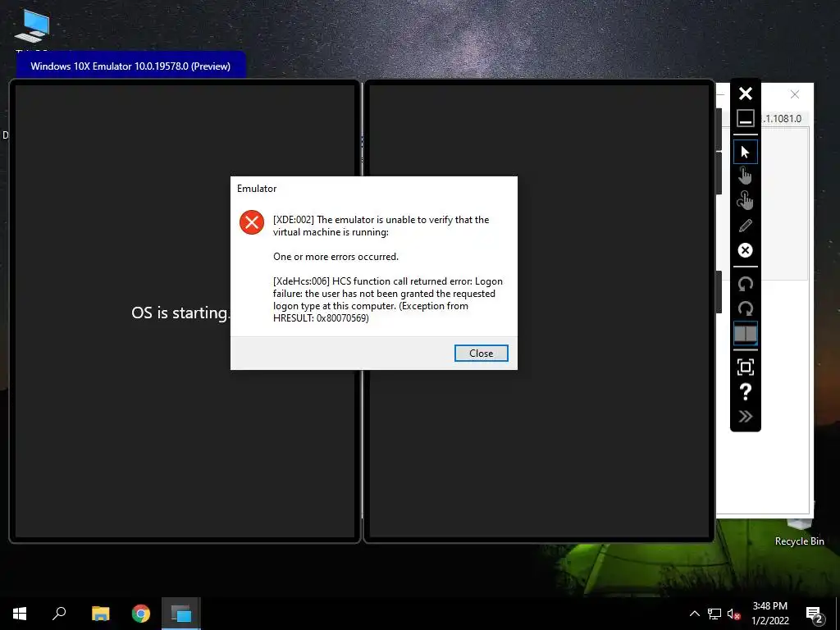Close the emulator using the toolbar X
This screenshot has width=840, height=630.
click(745, 94)
